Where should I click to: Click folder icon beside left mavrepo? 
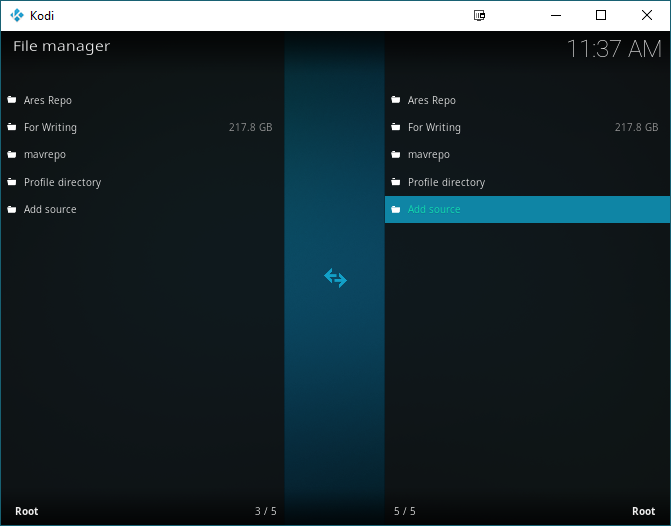(x=12, y=155)
